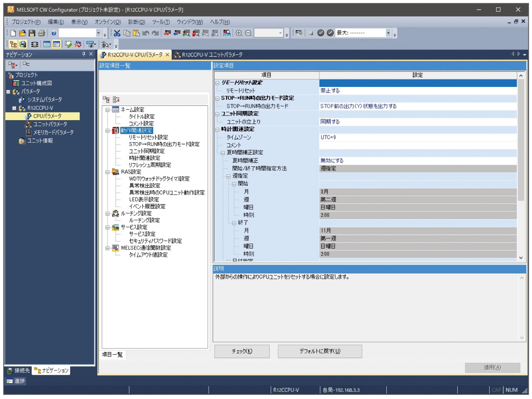
Task: Pin the ナビゲーション panel
Action: tap(84, 54)
